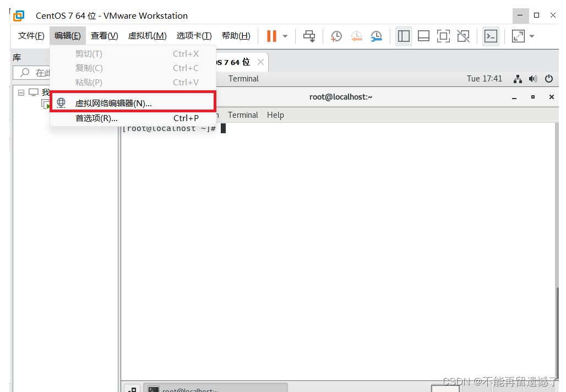Switch to full screen mode
The width and height of the screenshot is (566, 392).
(443, 36)
